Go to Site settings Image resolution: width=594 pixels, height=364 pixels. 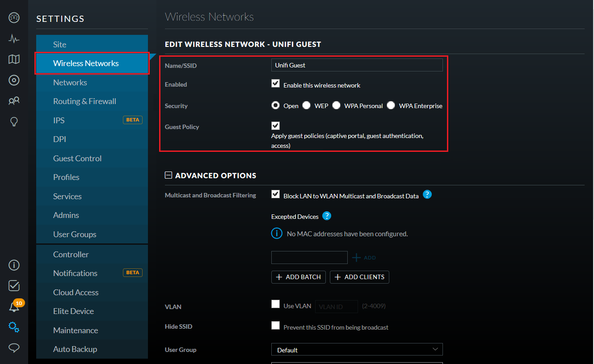92,44
